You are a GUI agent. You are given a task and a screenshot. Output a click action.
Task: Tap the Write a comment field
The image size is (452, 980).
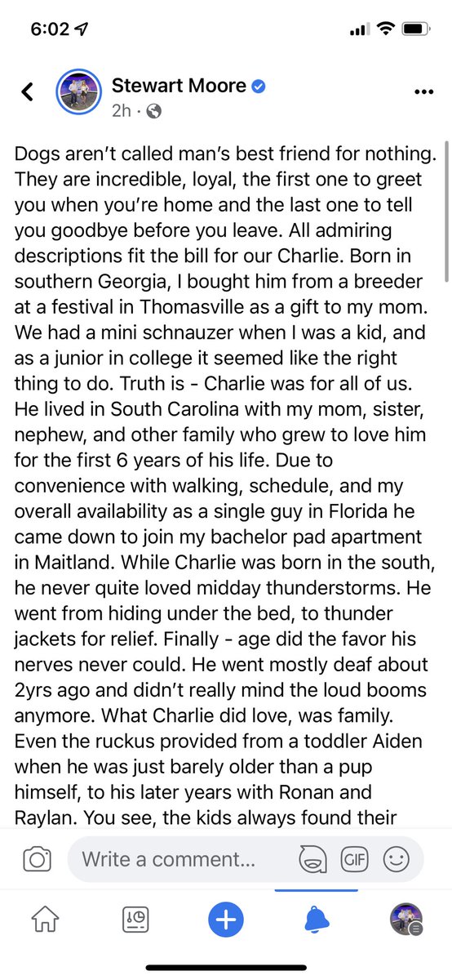point(168,858)
